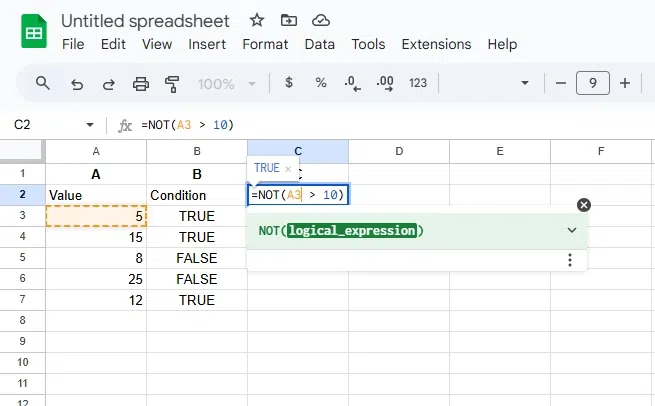Increase font size with plus button
The width and height of the screenshot is (655, 406).
click(x=625, y=83)
